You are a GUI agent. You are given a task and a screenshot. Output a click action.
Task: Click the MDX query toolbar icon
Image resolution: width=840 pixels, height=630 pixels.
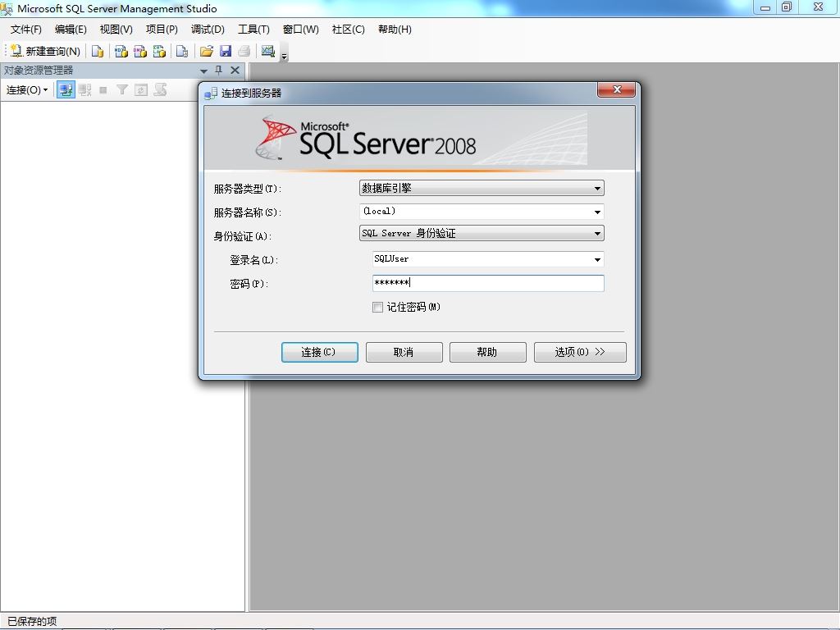coord(121,51)
